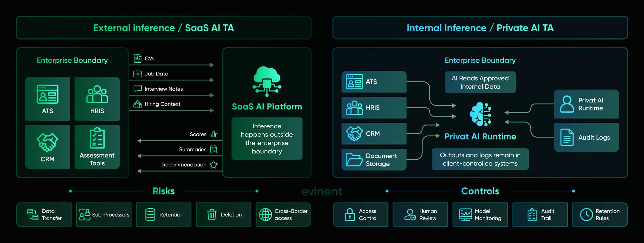The image size is (644, 243).
Task: Click the Retention database stack icon
Action: pos(150,215)
